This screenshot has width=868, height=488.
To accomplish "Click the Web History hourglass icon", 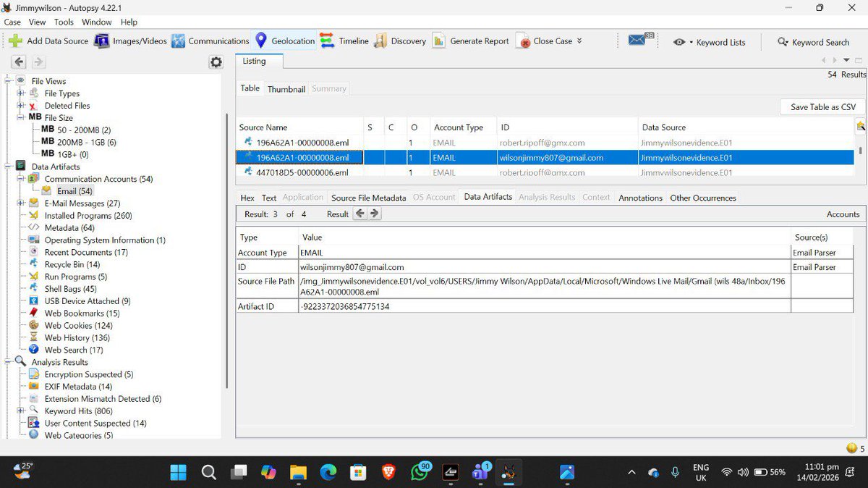I will pos(33,337).
